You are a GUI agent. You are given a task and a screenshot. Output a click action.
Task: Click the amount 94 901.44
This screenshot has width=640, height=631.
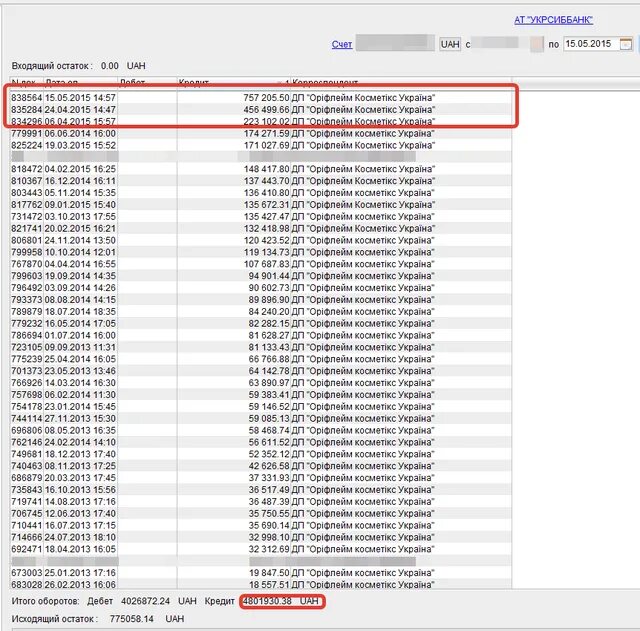coord(269,276)
